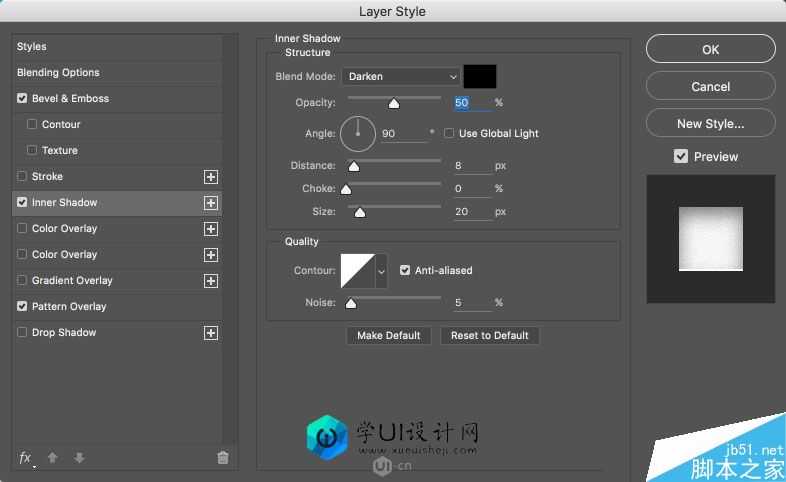
Task: Disable the Anti-aliased checkbox
Action: tap(405, 270)
